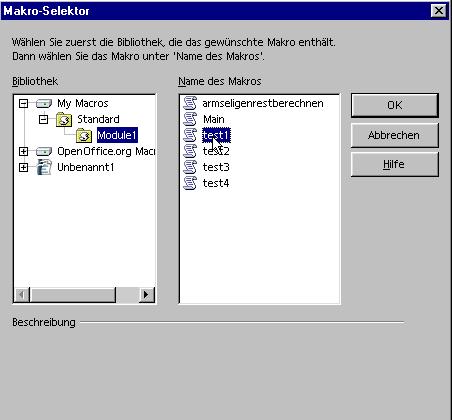Close the Makro-Selektor dialog

click(x=439, y=11)
